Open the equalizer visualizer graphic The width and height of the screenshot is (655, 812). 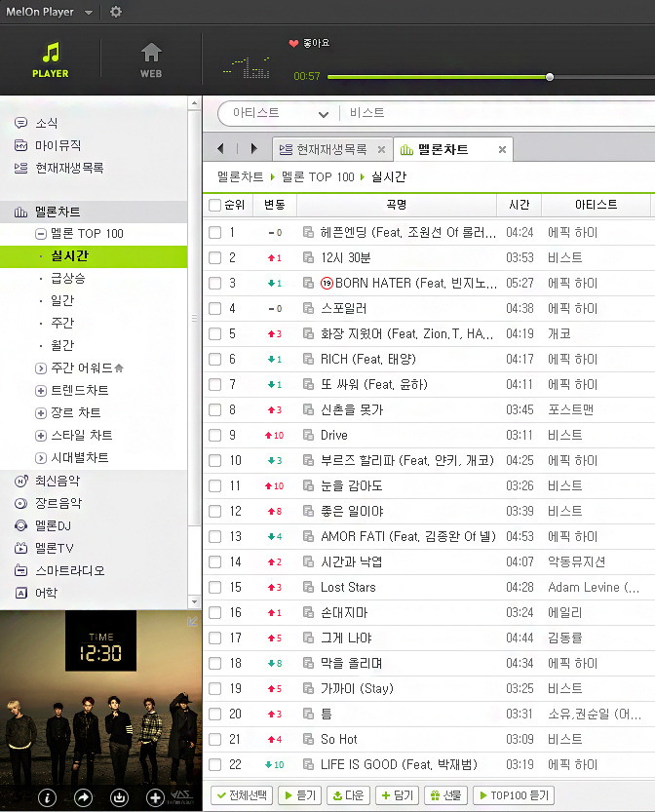247,67
